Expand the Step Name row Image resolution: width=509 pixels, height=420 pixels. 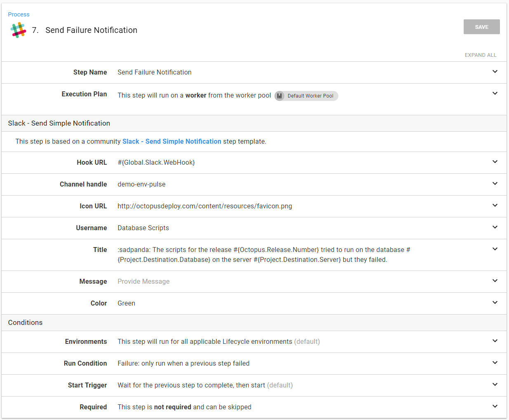(495, 72)
